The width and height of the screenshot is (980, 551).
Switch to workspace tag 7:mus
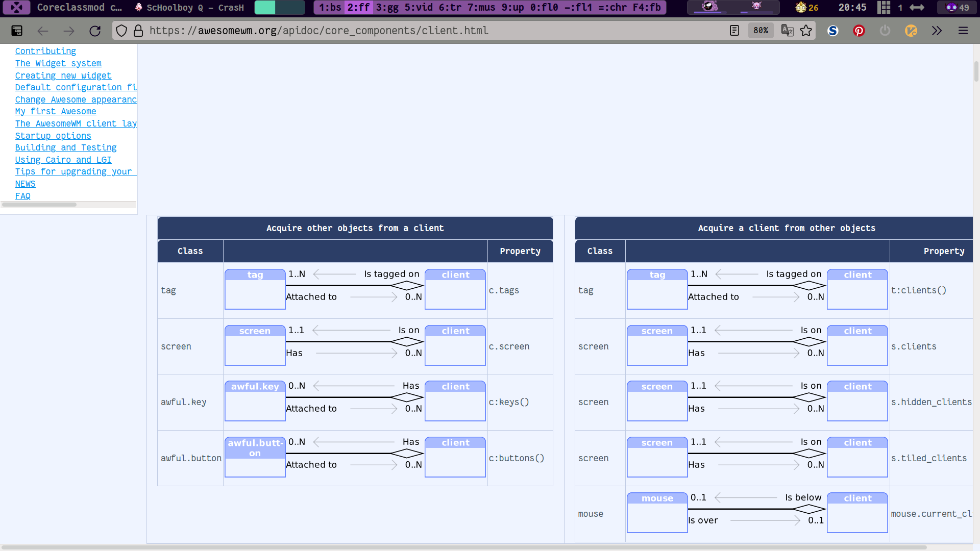click(x=481, y=8)
